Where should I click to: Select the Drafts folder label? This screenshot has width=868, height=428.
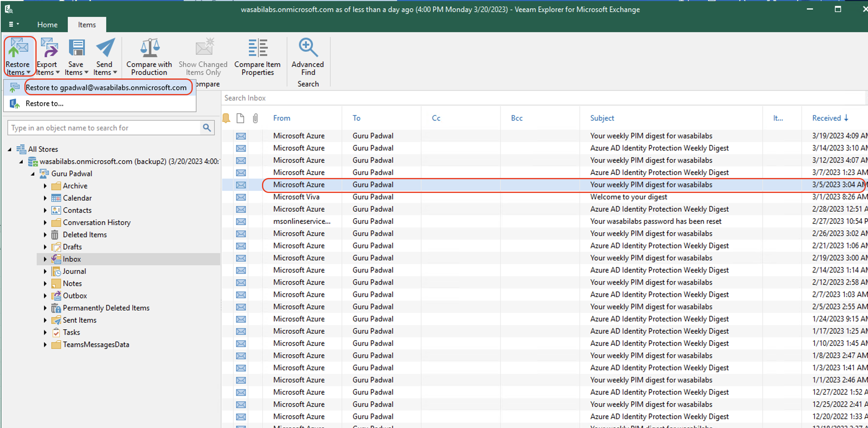pos(72,247)
